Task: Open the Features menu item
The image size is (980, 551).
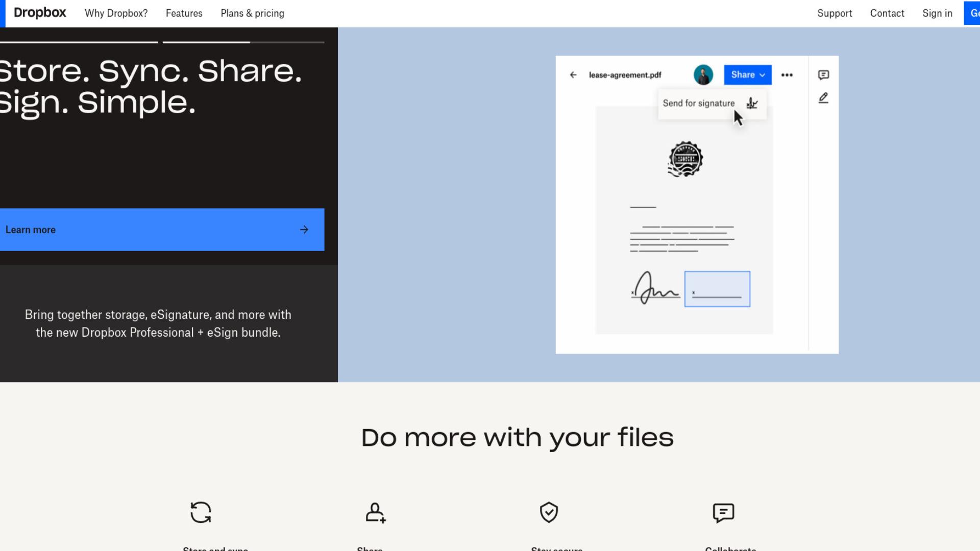Action: [x=184, y=13]
